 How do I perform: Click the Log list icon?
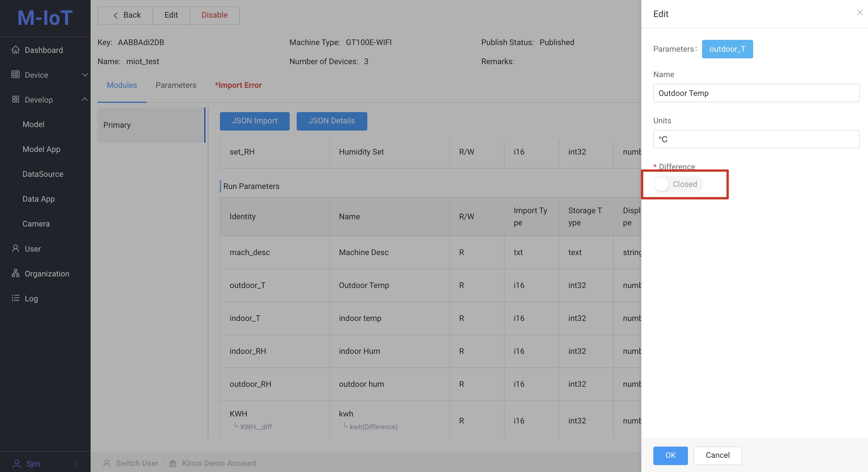coord(16,298)
